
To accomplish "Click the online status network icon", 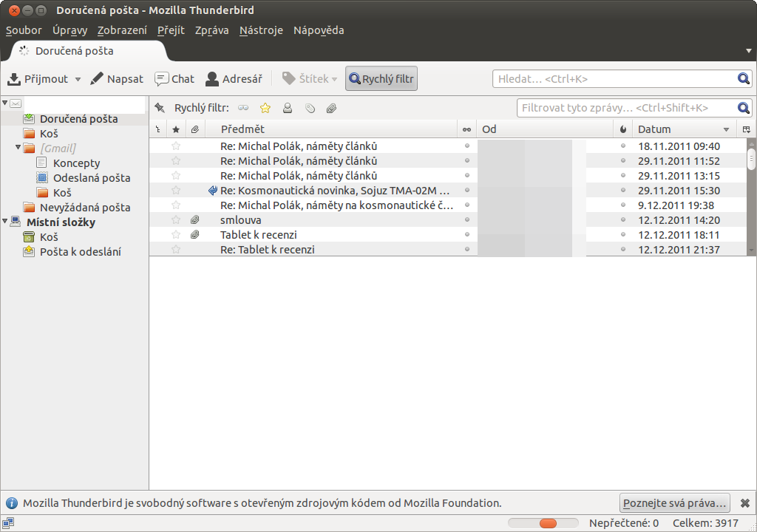I will pos(7,523).
